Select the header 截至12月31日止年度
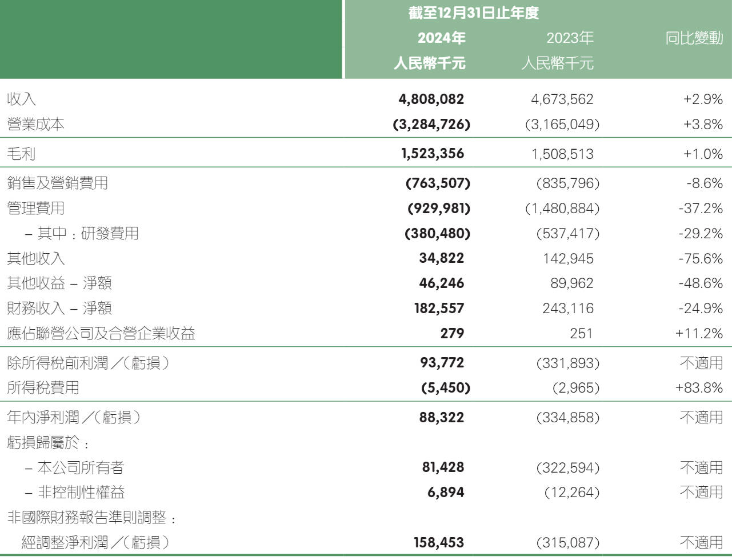This screenshot has width=732, height=560. 474,13
